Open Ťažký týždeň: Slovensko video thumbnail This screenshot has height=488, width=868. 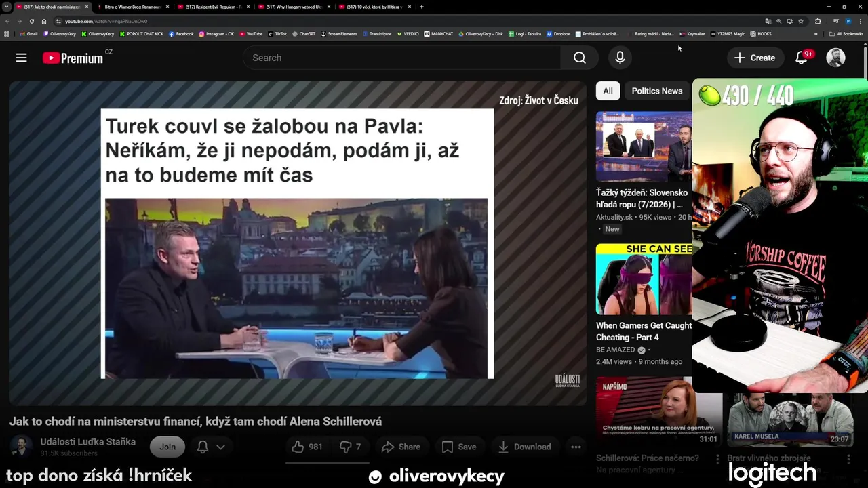point(644,146)
